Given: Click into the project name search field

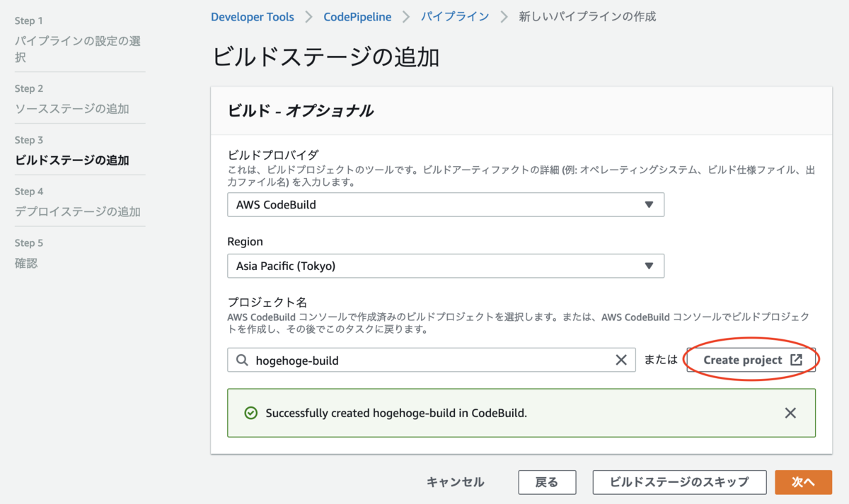Looking at the screenshot, I should (x=432, y=360).
